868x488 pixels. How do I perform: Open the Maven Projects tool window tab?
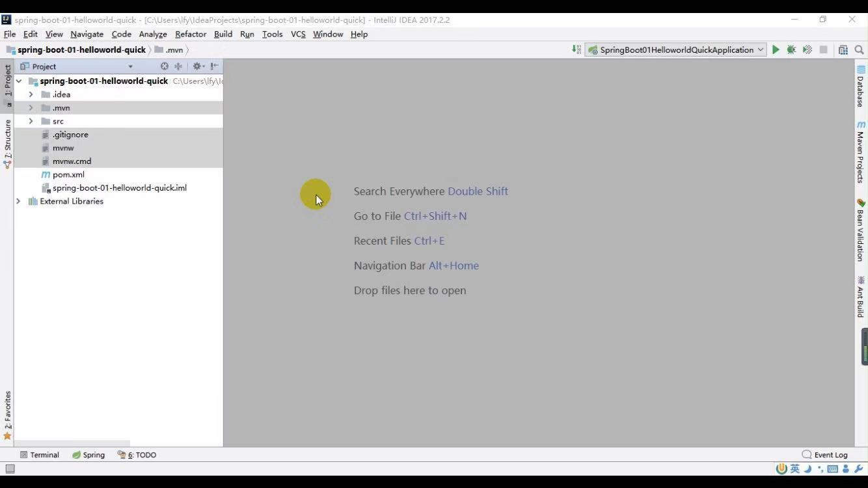pyautogui.click(x=861, y=152)
